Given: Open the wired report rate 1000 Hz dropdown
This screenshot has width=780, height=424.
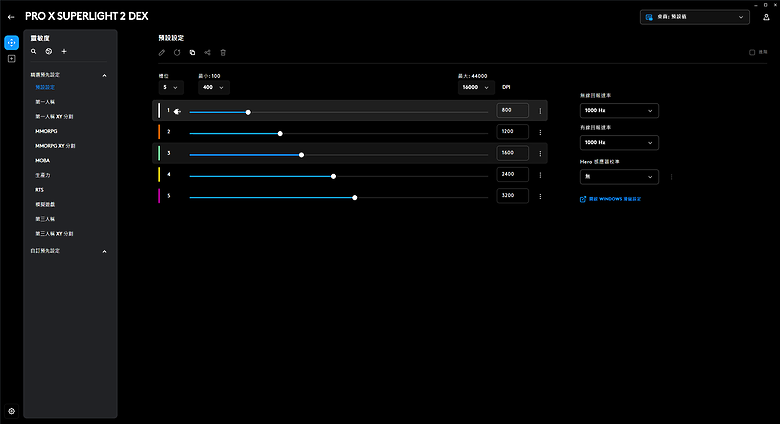Looking at the screenshot, I should [x=619, y=143].
